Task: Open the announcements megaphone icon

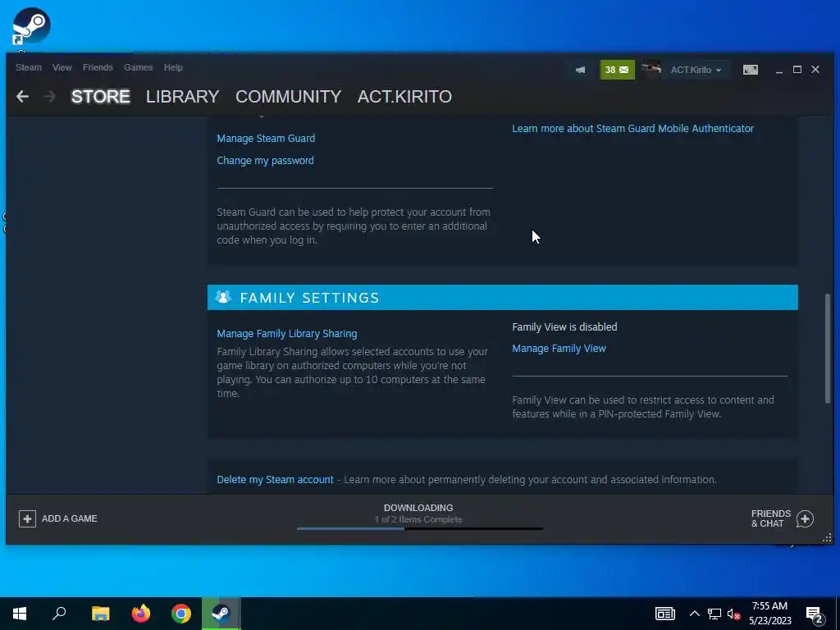Action: click(580, 70)
